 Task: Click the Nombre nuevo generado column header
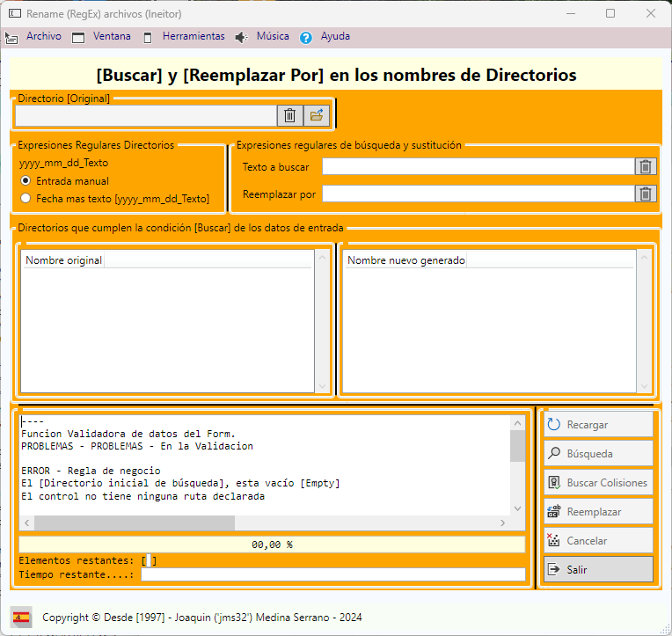(x=405, y=260)
